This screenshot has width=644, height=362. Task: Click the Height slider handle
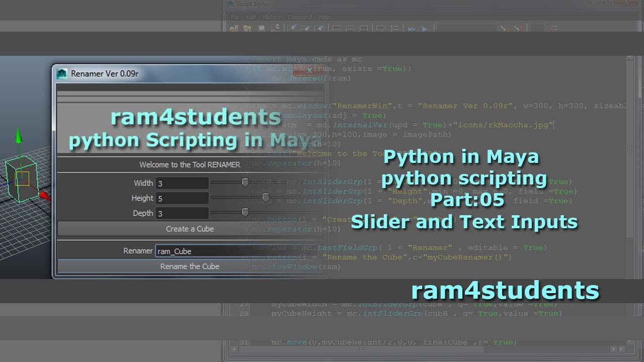tap(266, 198)
